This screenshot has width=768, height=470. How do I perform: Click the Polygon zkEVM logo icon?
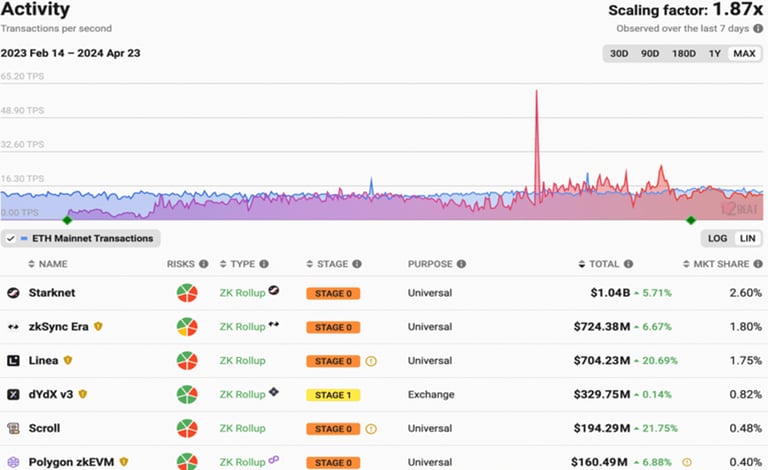coord(13,462)
